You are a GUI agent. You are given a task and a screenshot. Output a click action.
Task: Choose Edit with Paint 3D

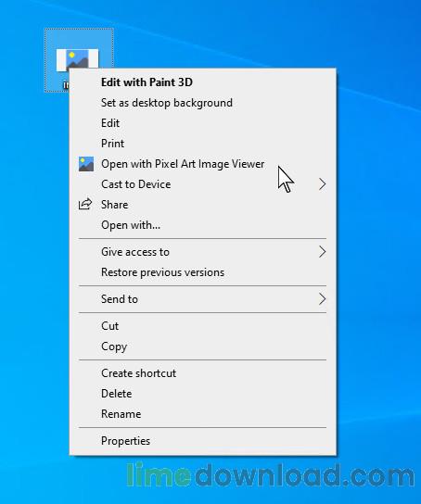(x=147, y=82)
